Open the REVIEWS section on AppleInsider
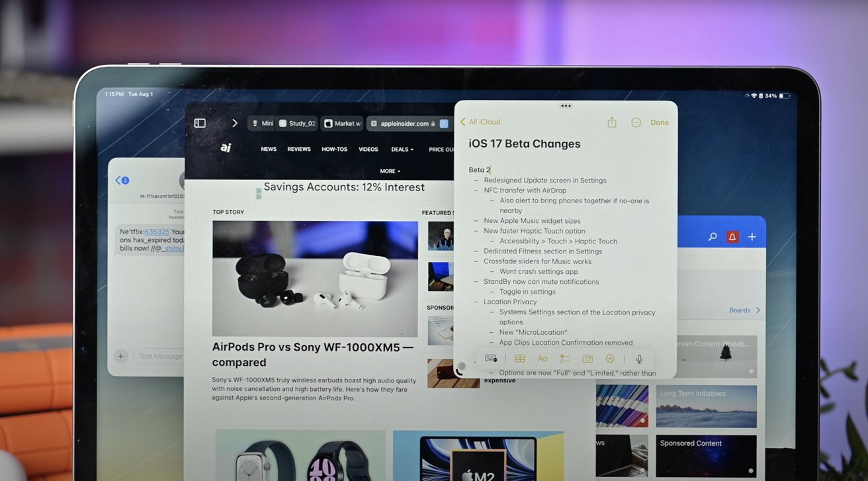The width and height of the screenshot is (868, 481). tap(299, 150)
